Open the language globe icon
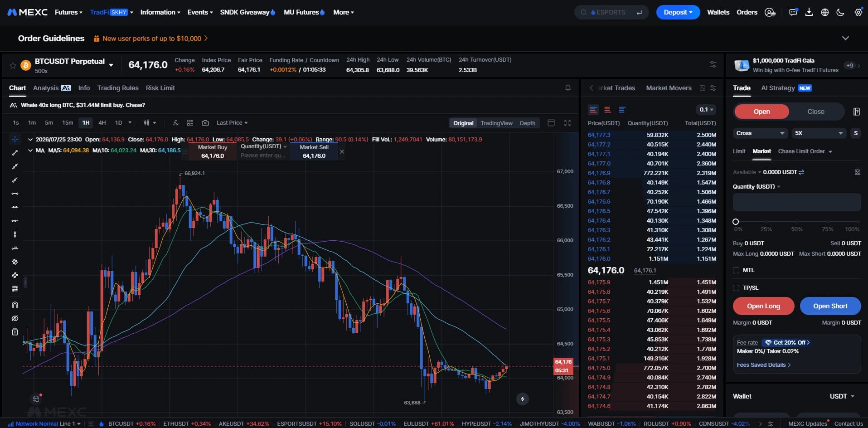Viewport: 868px width, 428px height. 825,12
